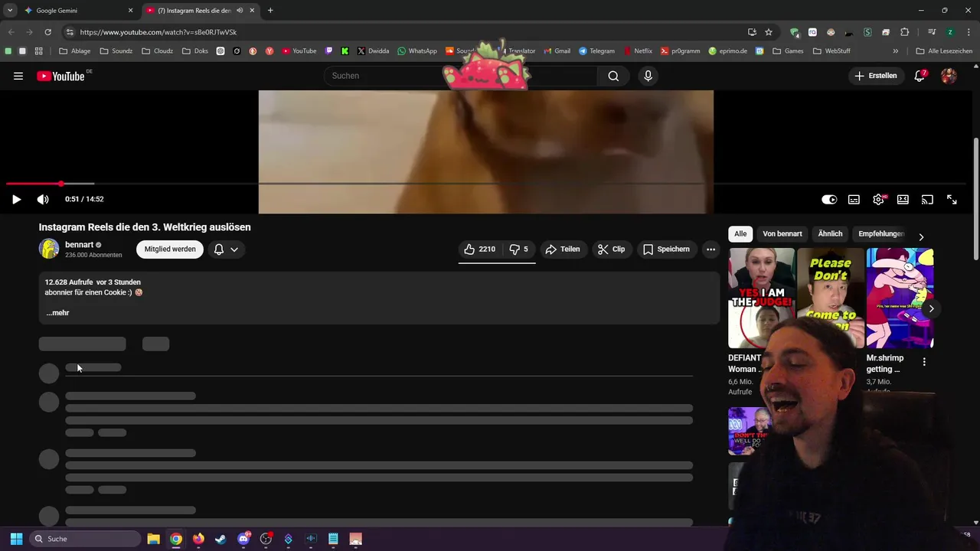Bookmark this page with star icon
980x551 pixels.
(x=769, y=32)
